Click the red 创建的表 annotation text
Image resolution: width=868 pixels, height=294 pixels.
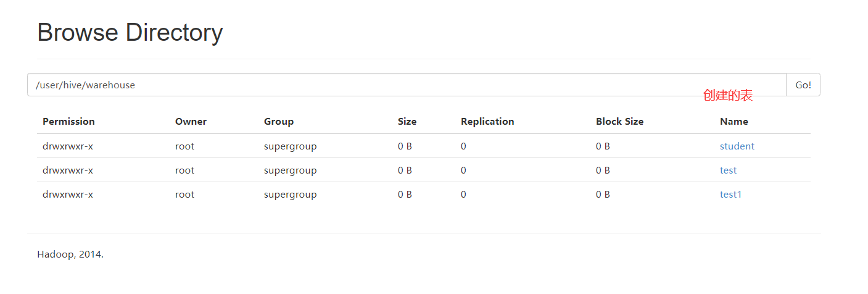tap(728, 96)
